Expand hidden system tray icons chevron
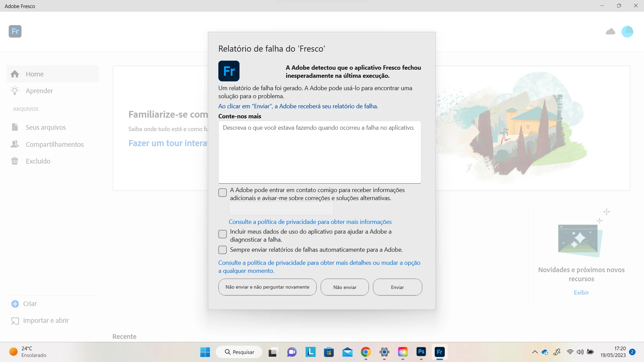 [x=535, y=352]
